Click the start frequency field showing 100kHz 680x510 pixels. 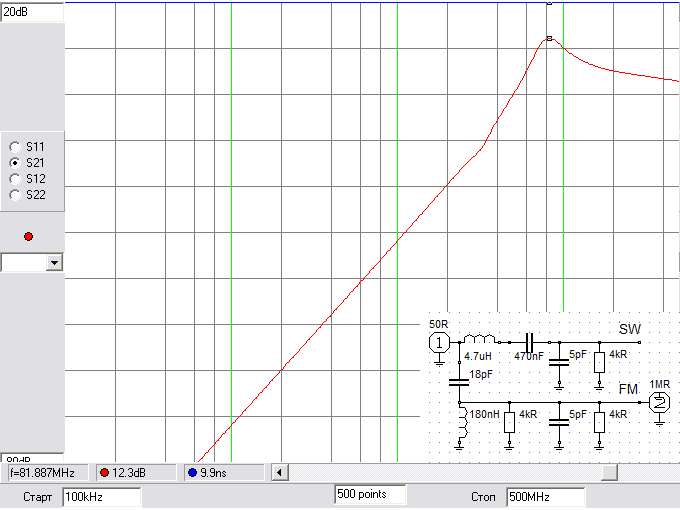point(101,496)
